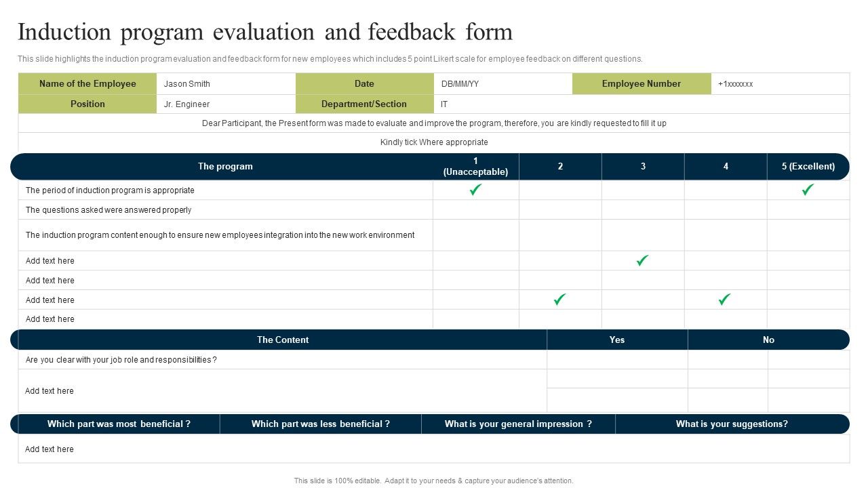
Task: Click 'Add text here' in the bottom answer row
Action: click(x=50, y=449)
